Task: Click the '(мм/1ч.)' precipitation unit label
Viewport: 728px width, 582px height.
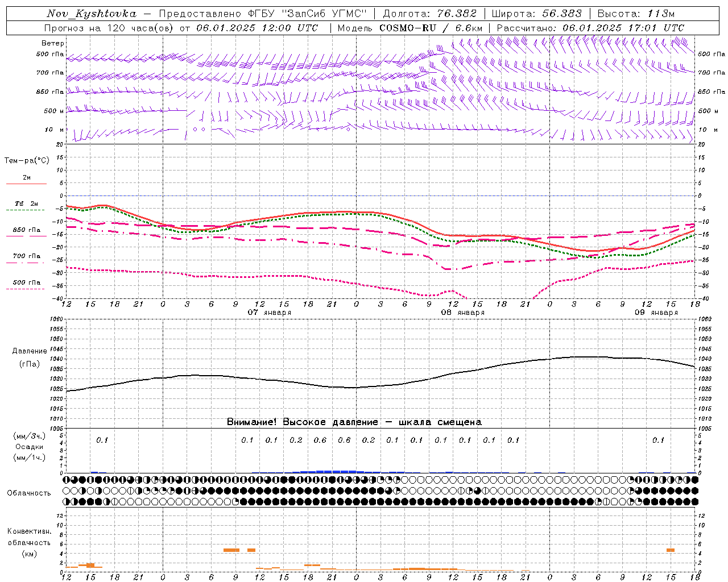Action: coord(30,458)
